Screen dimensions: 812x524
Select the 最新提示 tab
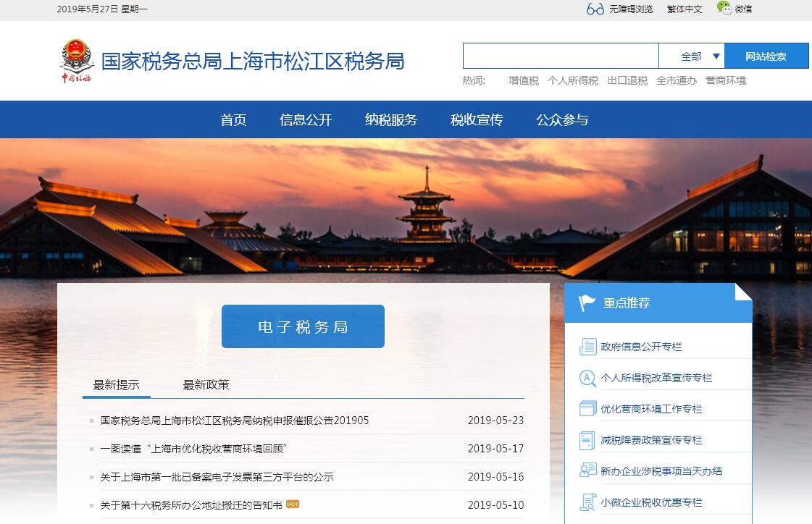(x=116, y=384)
